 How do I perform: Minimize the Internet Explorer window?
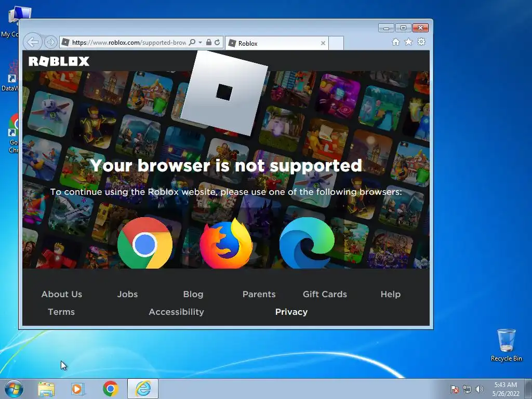[386, 28]
